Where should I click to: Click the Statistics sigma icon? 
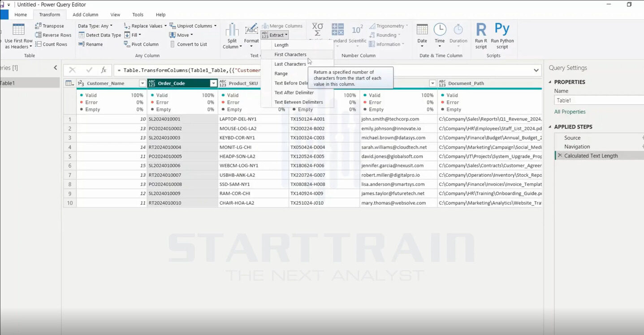click(x=317, y=30)
